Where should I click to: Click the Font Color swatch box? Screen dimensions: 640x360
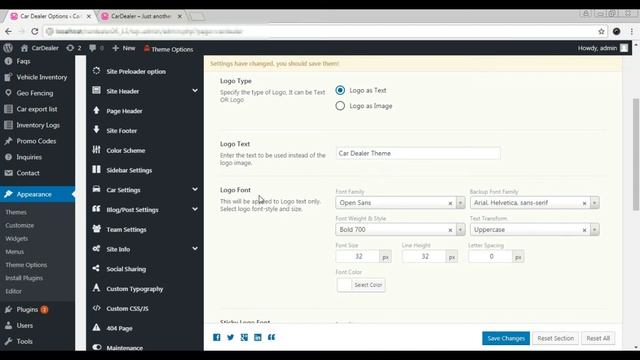coord(344,285)
